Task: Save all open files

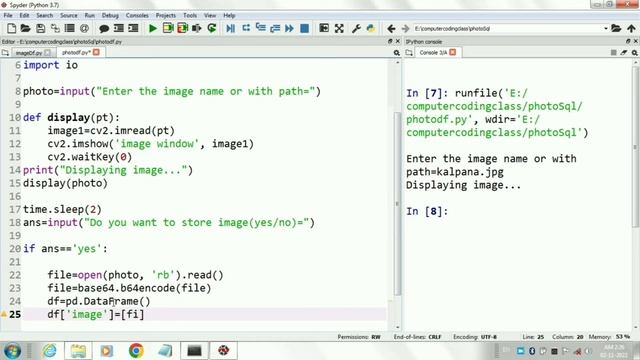Action: coord(55,28)
